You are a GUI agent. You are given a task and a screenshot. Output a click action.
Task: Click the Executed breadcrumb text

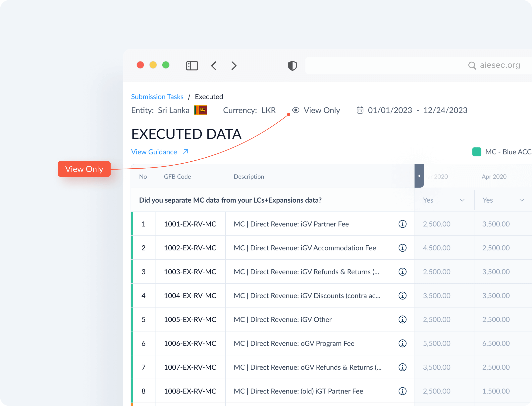coord(209,97)
